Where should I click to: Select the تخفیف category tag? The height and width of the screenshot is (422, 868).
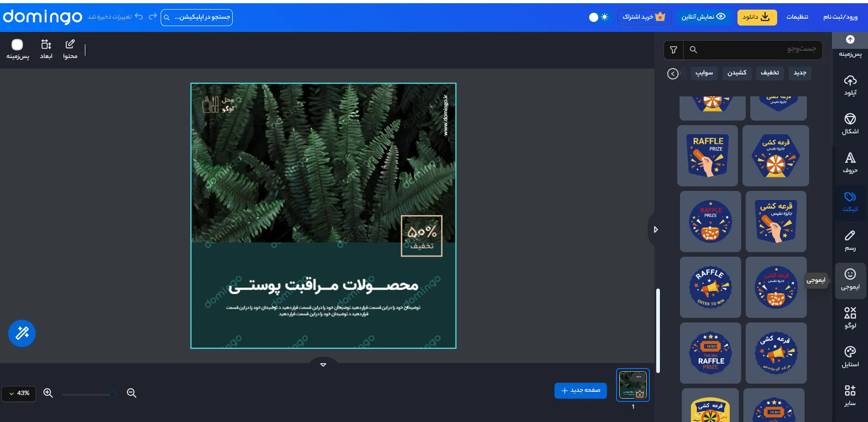click(769, 73)
